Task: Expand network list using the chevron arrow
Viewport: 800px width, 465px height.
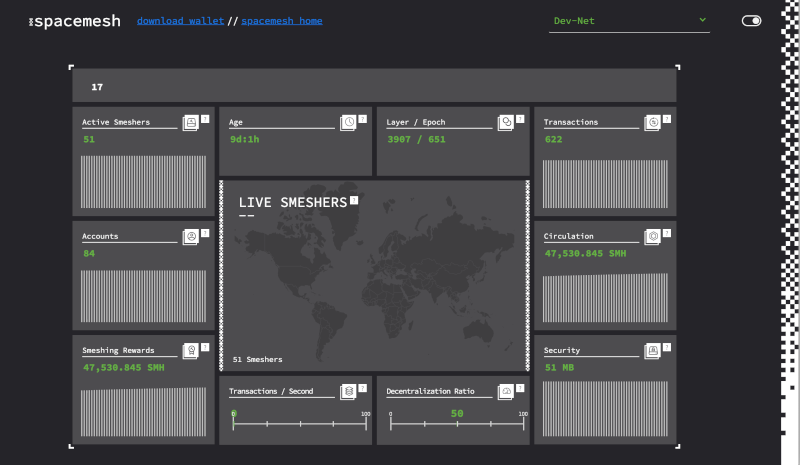Action: click(703, 20)
